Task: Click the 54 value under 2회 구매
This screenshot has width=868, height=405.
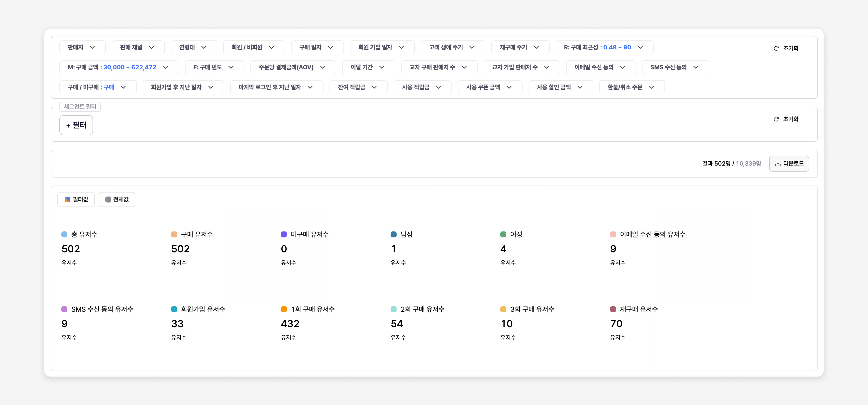Action: (x=397, y=324)
